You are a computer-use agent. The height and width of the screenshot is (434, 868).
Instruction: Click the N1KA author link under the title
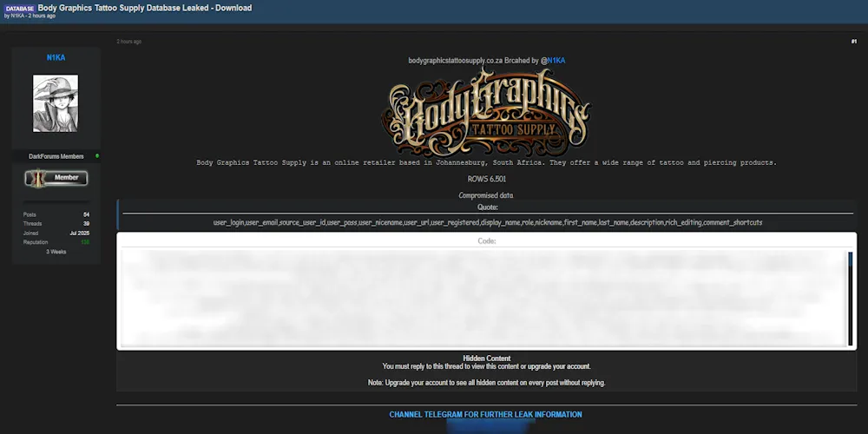click(17, 16)
